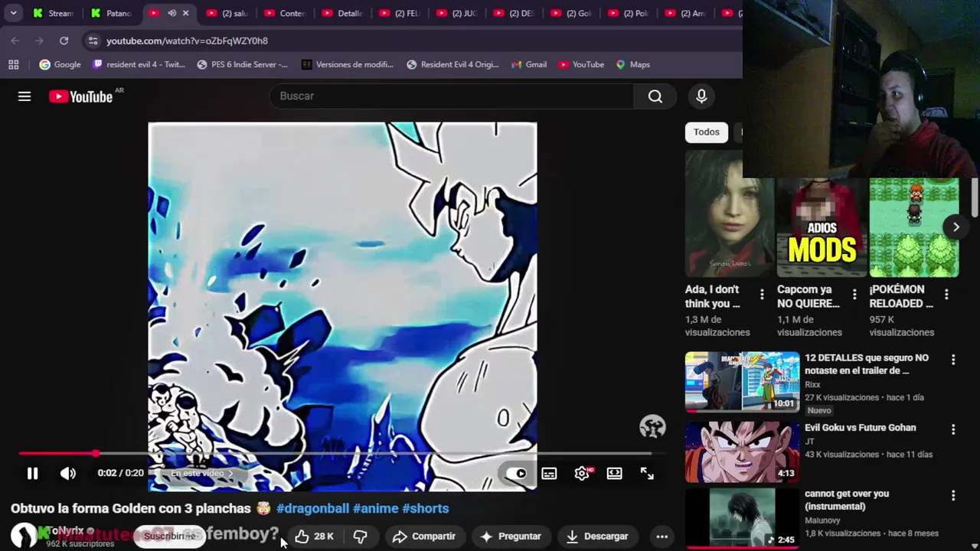
Task: Open the 'ADIOS MODS' short thumbnail
Action: click(x=822, y=227)
